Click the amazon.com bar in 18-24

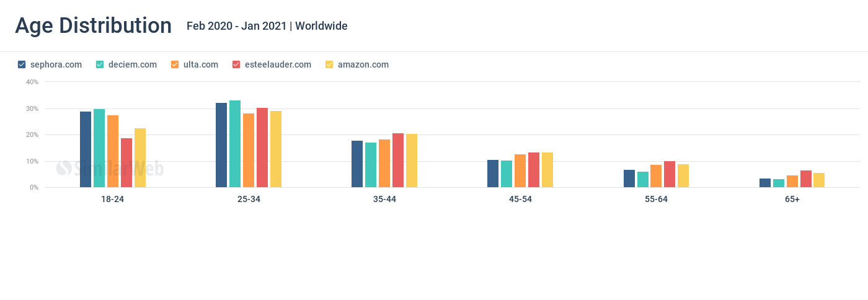[140, 157]
